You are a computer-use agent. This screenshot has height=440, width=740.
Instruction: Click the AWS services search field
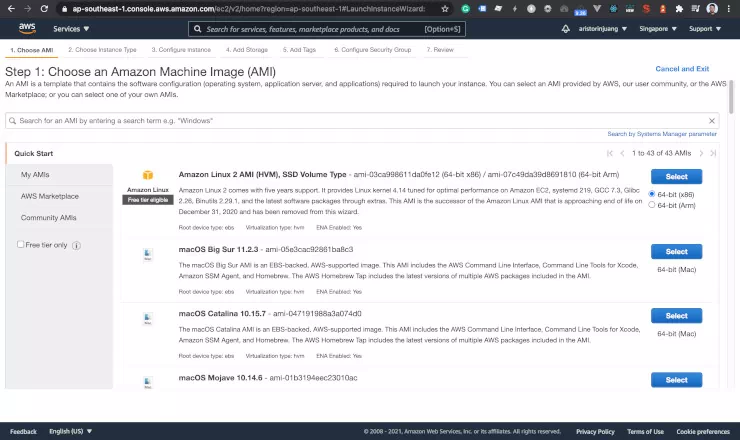click(327, 29)
